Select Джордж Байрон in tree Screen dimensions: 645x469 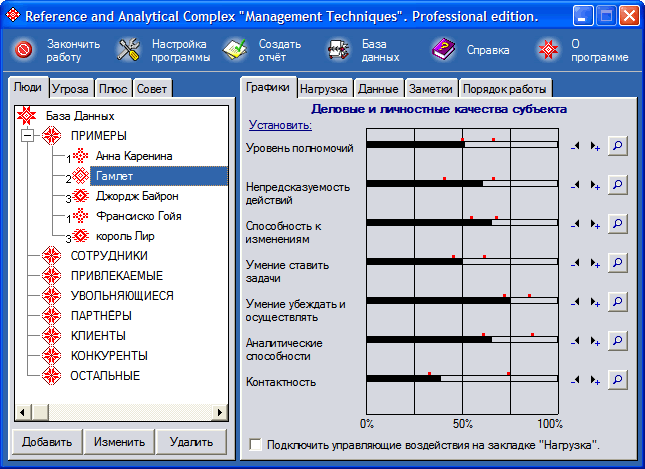[x=137, y=196]
